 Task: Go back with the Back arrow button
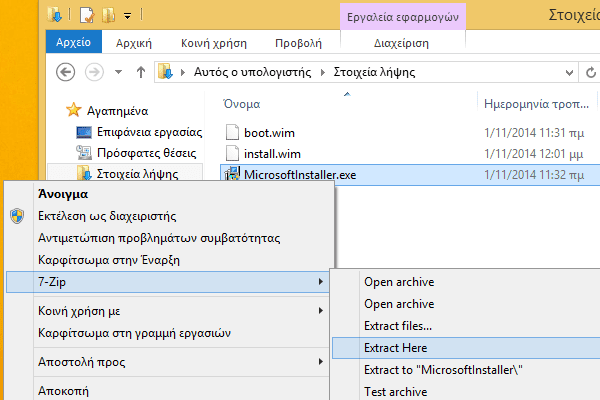tap(65, 72)
